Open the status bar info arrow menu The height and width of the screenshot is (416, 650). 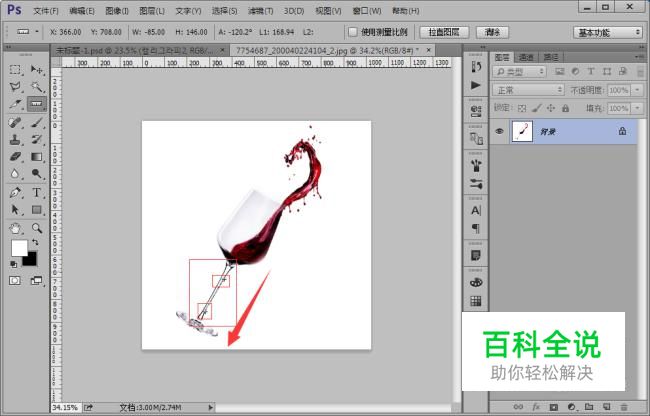point(211,408)
